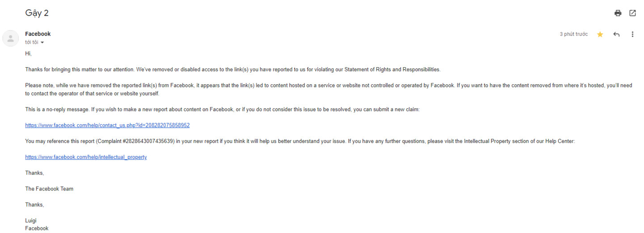Click the Facebook sender name

(x=38, y=34)
